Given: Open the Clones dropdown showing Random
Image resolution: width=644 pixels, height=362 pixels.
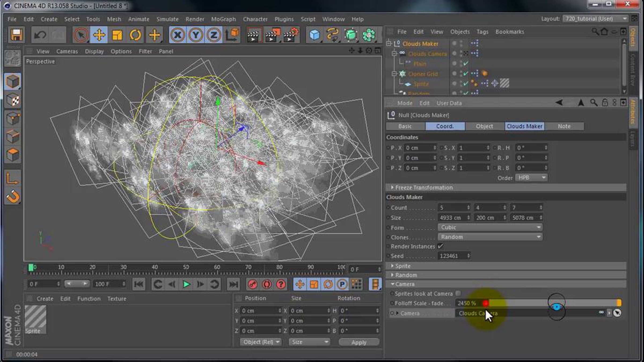Looking at the screenshot, I should pyautogui.click(x=490, y=237).
